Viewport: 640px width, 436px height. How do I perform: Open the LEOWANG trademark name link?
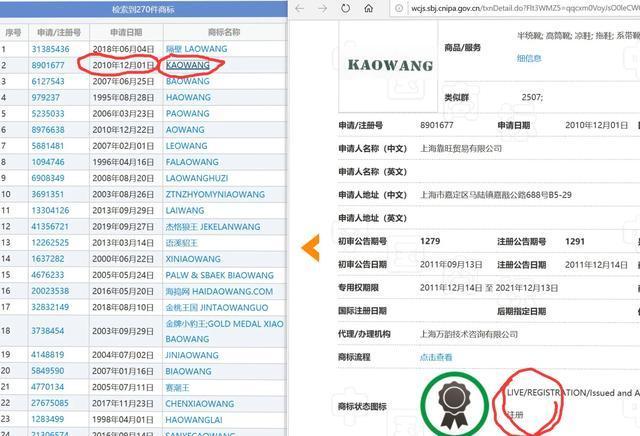pyautogui.click(x=187, y=146)
